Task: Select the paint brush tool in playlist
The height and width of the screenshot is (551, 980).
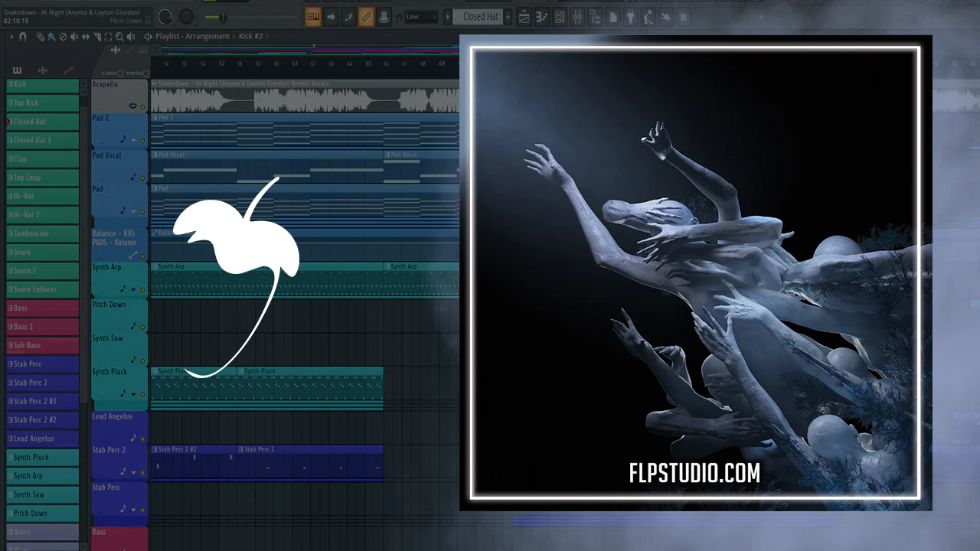Action: click(x=51, y=36)
